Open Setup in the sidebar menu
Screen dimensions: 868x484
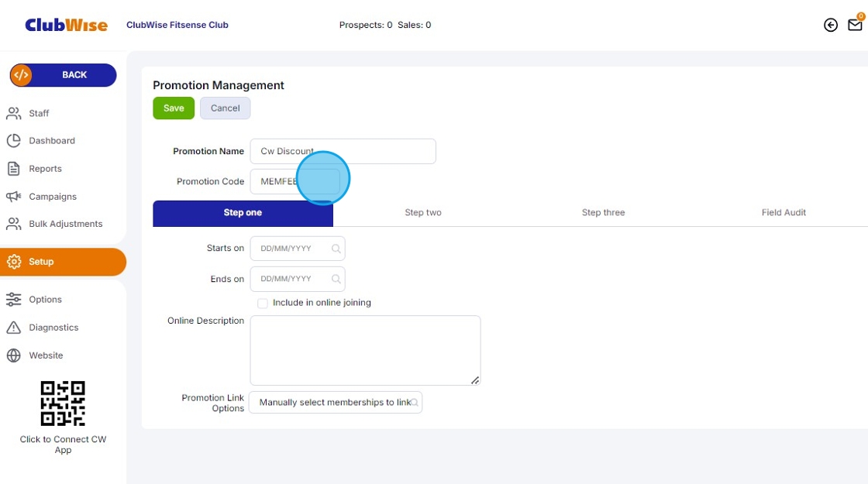click(63, 262)
